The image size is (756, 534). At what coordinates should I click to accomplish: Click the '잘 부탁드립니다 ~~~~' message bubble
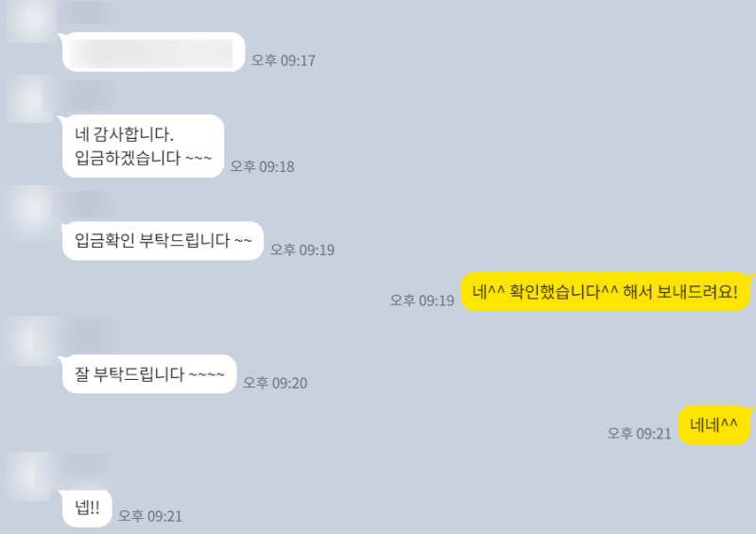tap(149, 374)
